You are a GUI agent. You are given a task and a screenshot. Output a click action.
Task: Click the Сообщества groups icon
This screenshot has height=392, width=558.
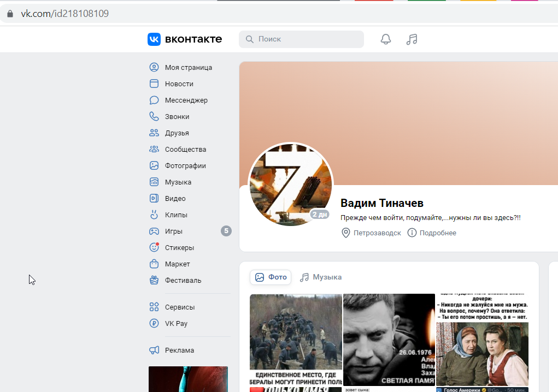[x=154, y=149]
